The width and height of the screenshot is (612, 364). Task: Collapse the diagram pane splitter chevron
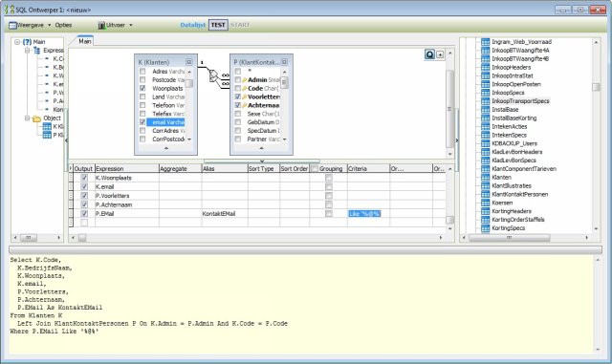coord(262,161)
